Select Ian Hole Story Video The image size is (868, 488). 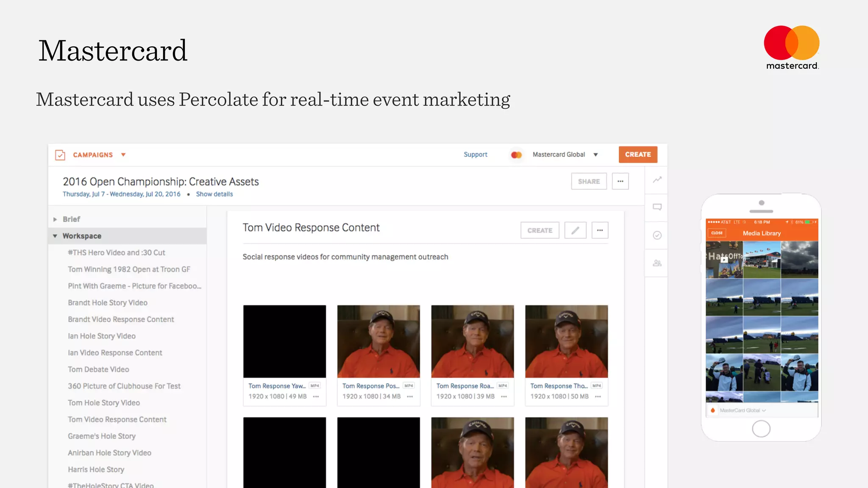[102, 336]
